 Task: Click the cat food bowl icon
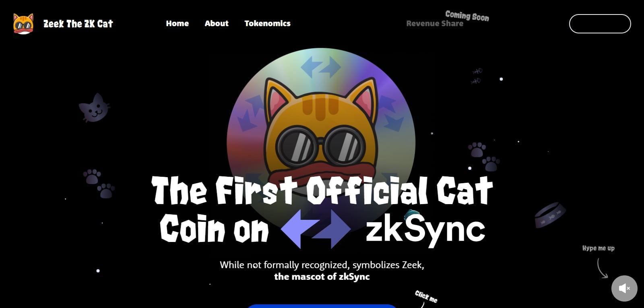tap(550, 215)
